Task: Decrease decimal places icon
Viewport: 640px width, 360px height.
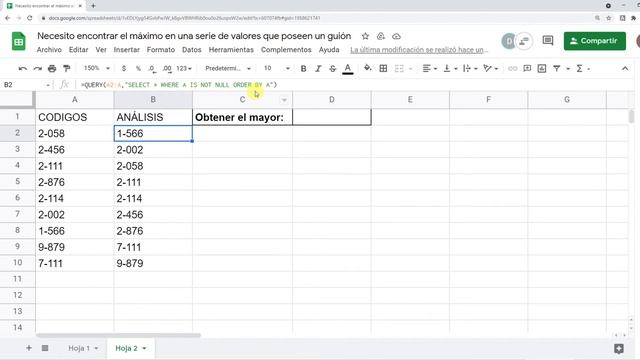Action: click(x=152, y=69)
